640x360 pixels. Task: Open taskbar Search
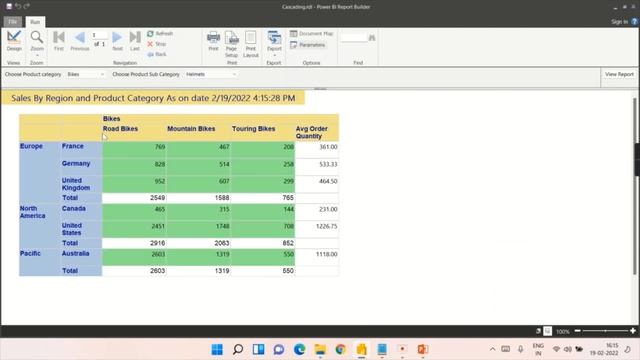[238, 349]
